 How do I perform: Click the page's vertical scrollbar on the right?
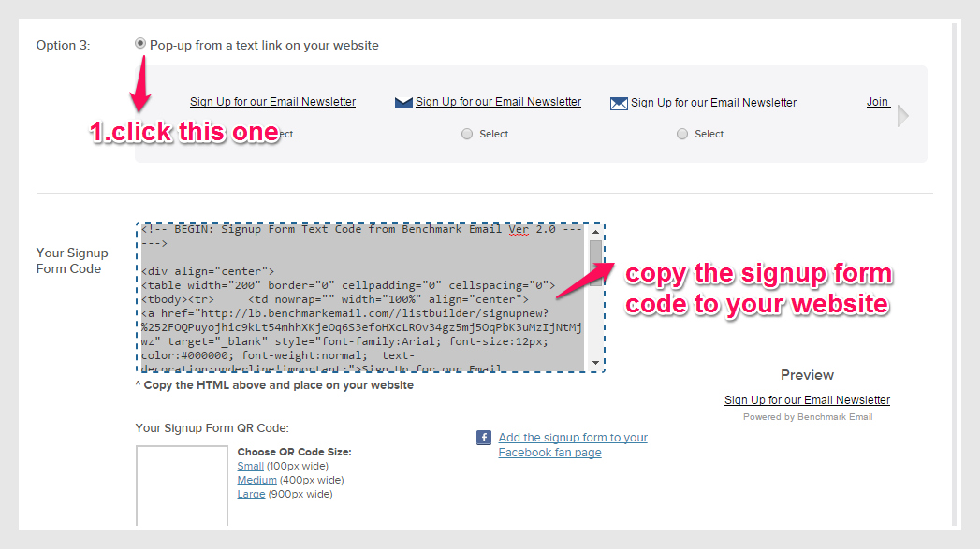955,271
